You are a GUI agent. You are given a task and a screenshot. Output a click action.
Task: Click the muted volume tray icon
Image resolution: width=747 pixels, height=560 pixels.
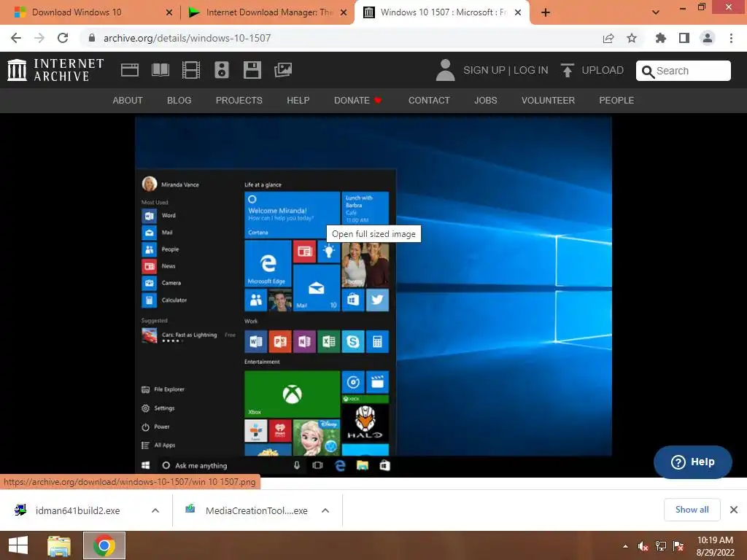tap(643, 546)
